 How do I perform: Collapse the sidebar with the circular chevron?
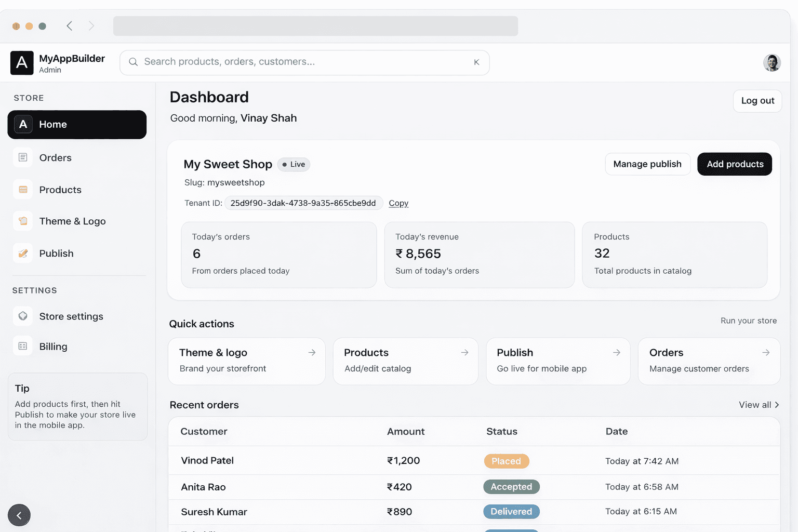pos(19,515)
